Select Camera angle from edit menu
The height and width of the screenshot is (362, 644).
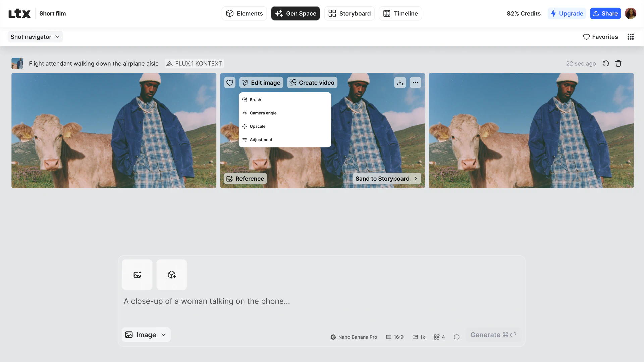point(263,113)
